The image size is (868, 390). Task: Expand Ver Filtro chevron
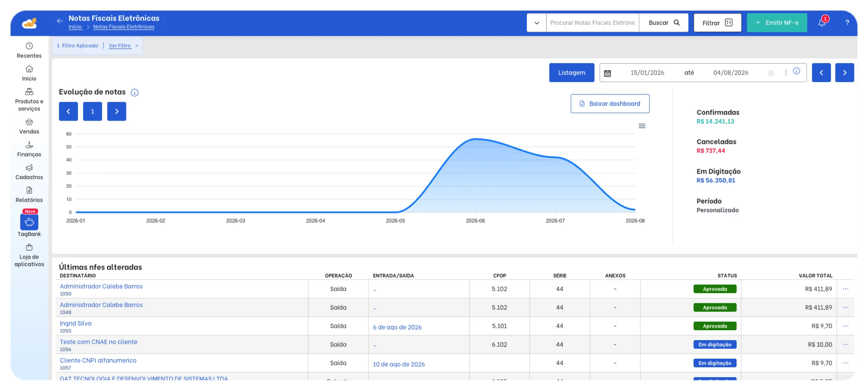[136, 46]
